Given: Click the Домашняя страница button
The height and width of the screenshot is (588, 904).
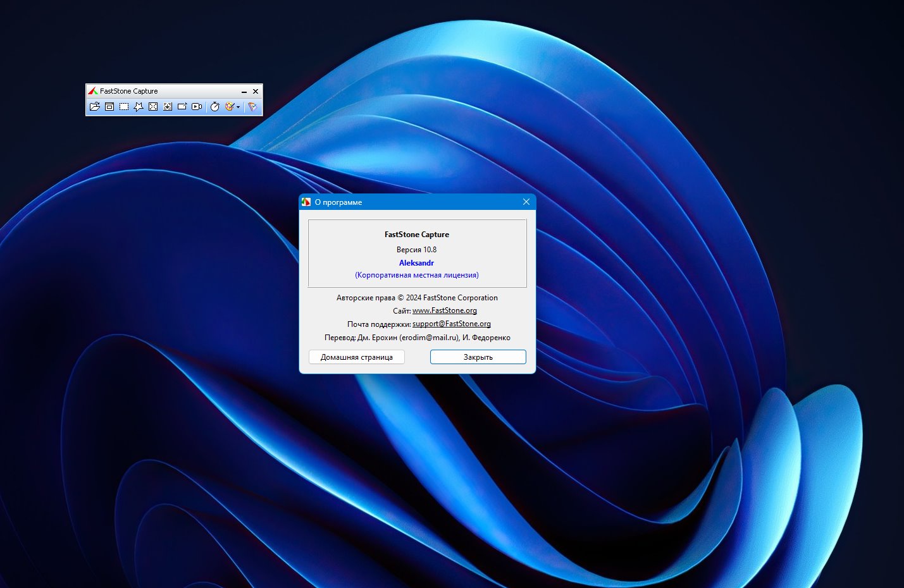Looking at the screenshot, I should (357, 357).
